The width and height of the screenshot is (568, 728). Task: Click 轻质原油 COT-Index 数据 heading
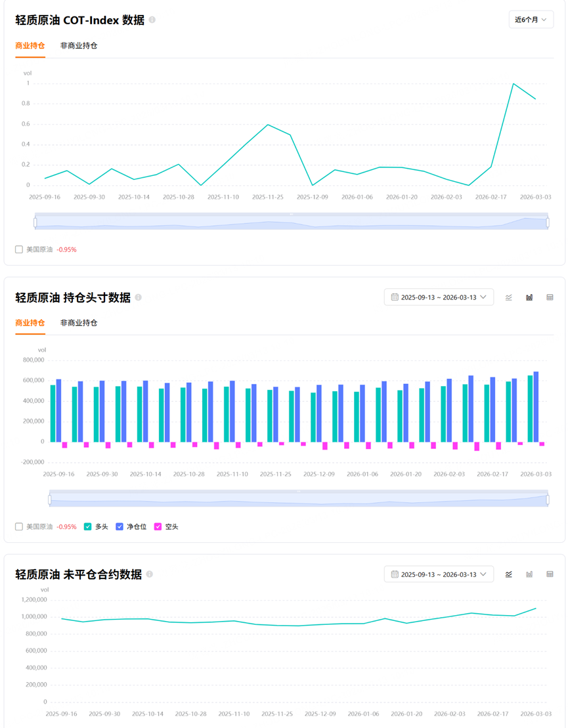click(80, 20)
